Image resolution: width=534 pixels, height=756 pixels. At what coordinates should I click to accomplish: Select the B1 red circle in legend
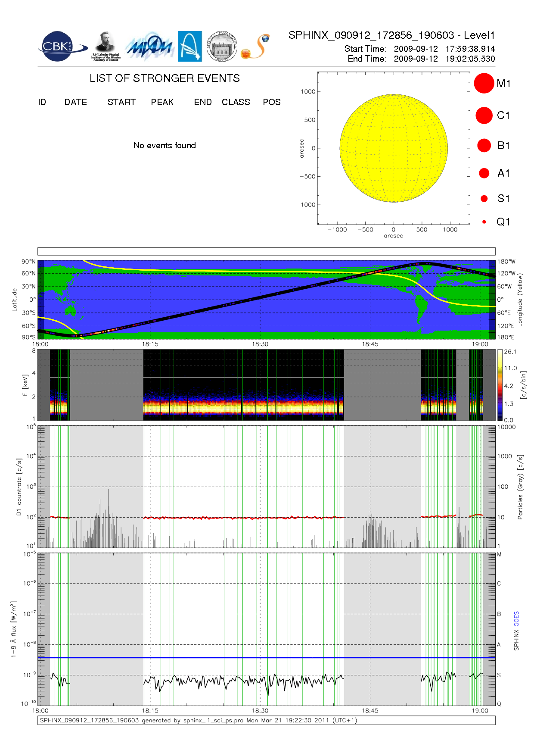tap(484, 146)
